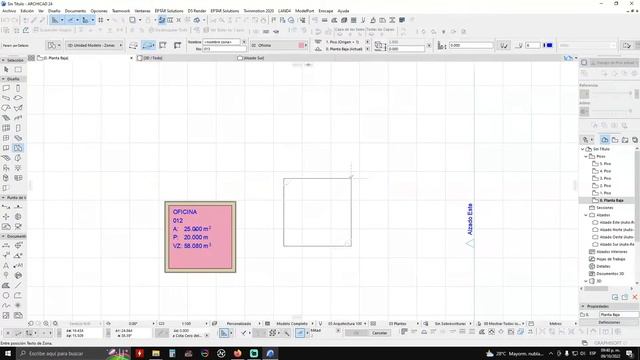The image size is (640, 360).
Task: Open the Edición menu
Action: pos(27,11)
